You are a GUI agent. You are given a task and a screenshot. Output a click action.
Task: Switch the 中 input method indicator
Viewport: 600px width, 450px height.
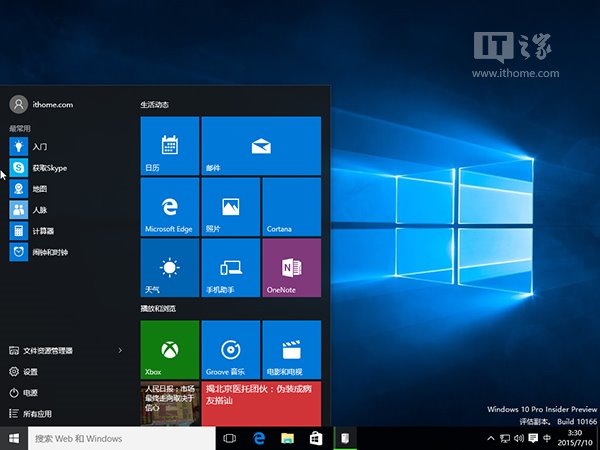pos(547,439)
